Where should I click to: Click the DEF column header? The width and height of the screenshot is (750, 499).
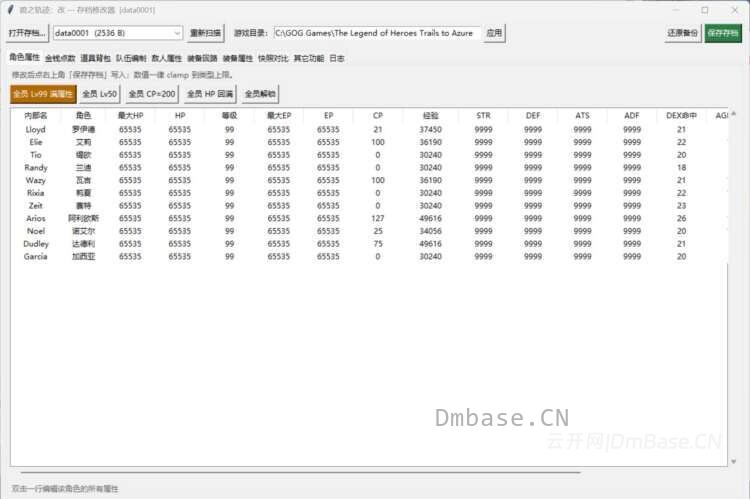coord(533,115)
